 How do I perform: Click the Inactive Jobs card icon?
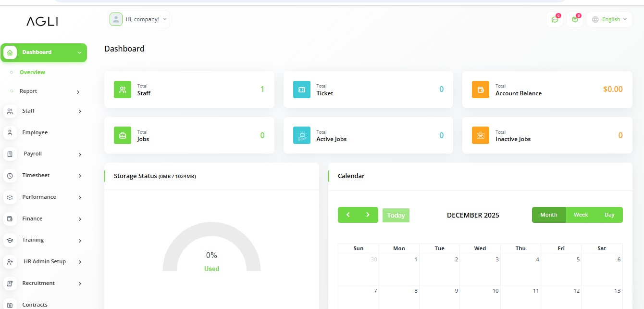(x=481, y=135)
